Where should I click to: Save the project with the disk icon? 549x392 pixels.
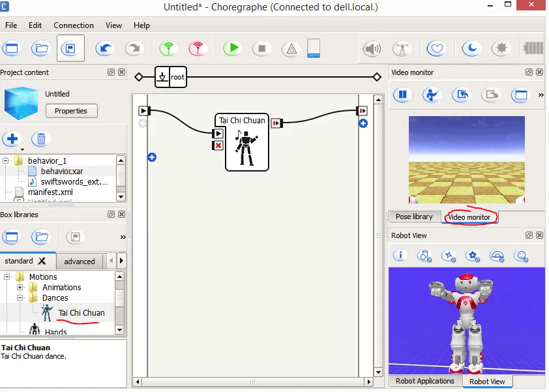point(70,48)
